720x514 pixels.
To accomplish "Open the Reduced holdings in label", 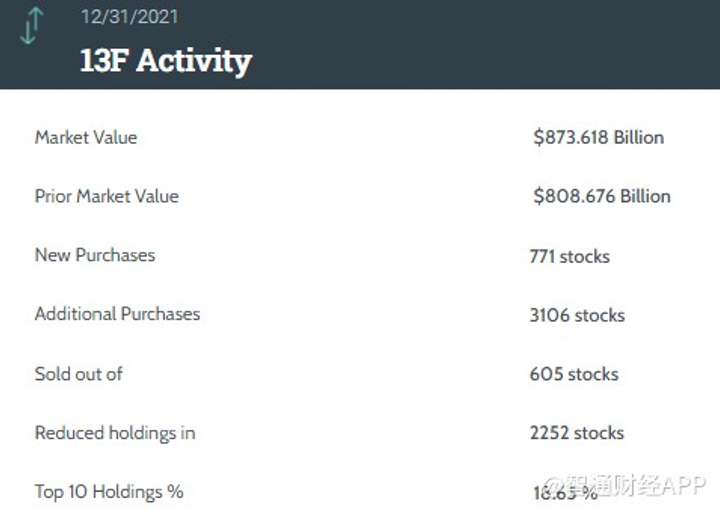I will [x=115, y=433].
